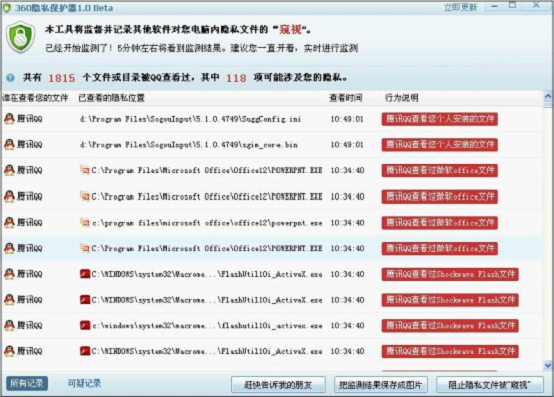The height and width of the screenshot is (397, 554).
Task: Click Flash icon in first FlashUtil10i_ActiveX row
Action: (85, 274)
